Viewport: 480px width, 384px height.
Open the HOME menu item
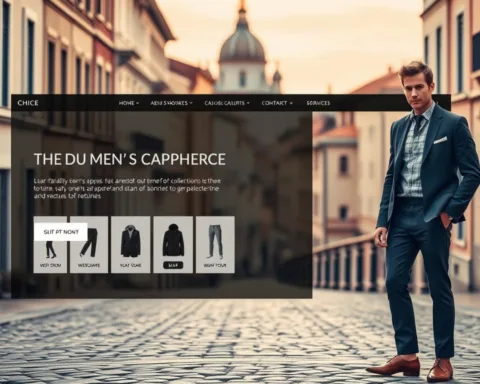coord(126,103)
